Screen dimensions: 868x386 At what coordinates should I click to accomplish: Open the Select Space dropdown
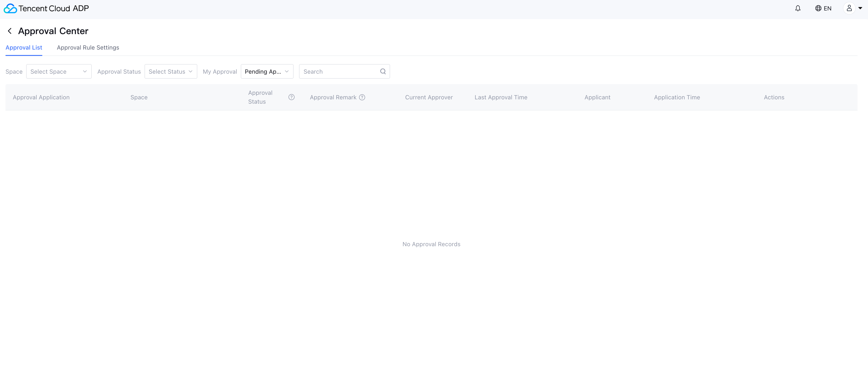(59, 72)
